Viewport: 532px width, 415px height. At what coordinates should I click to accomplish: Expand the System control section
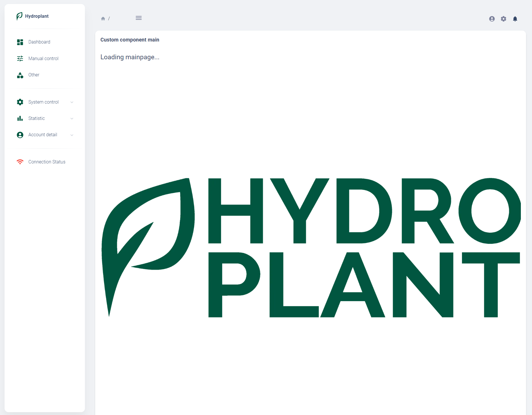[72, 102]
